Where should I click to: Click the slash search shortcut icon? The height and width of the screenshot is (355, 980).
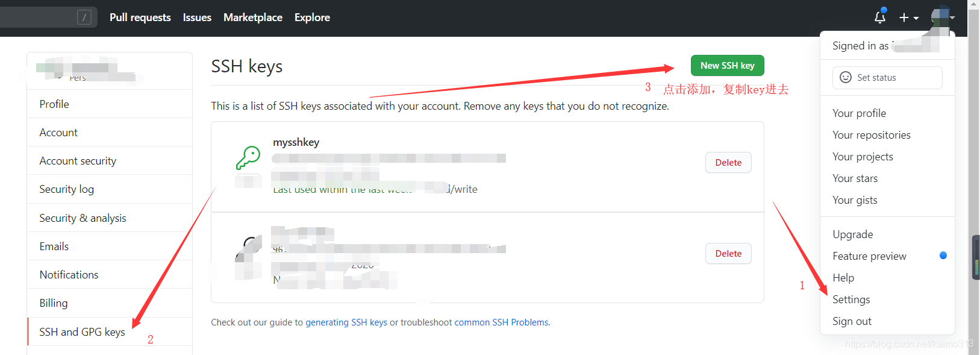84,17
